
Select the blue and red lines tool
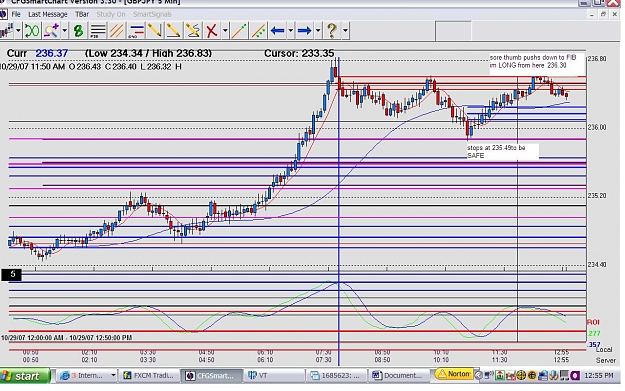click(136, 31)
